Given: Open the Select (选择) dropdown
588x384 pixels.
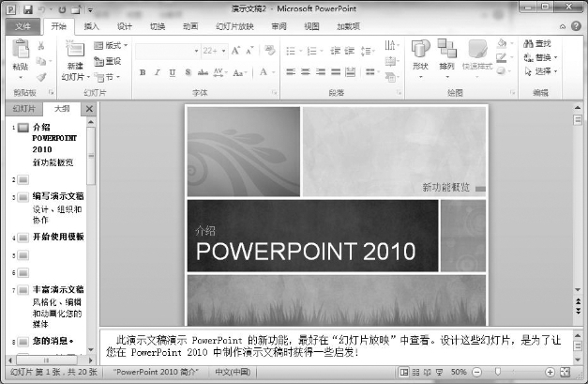Looking at the screenshot, I should coord(540,71).
